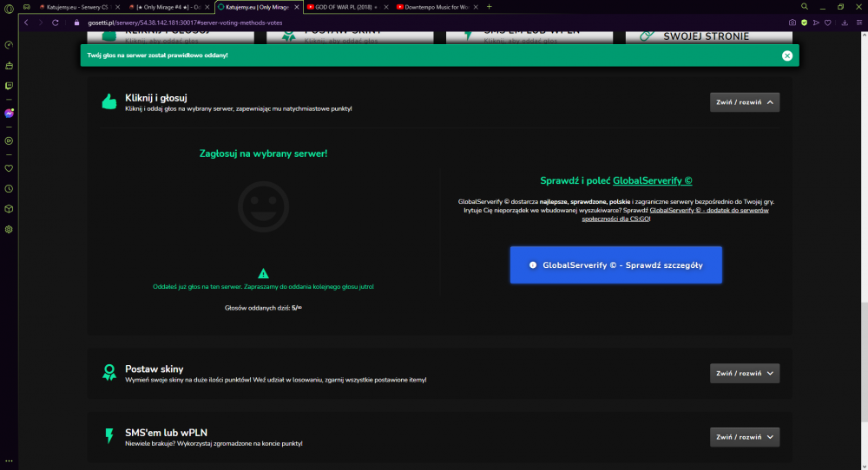Image resolution: width=868 pixels, height=470 pixels.
Task: Open a new tab with plus icon
Action: (x=489, y=7)
